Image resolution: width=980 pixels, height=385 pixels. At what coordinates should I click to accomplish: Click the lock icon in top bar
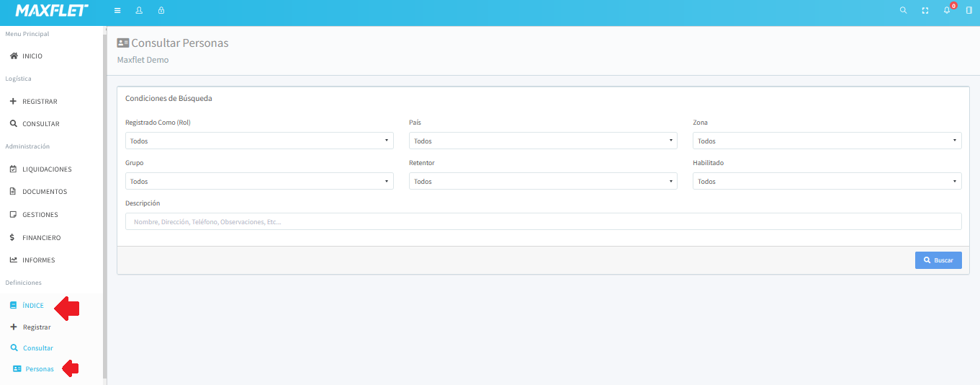tap(161, 11)
